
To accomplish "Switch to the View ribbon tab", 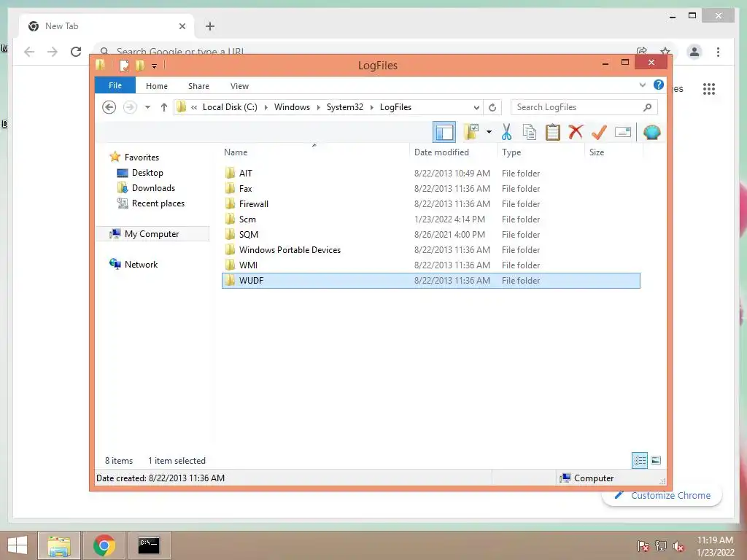I will [239, 86].
